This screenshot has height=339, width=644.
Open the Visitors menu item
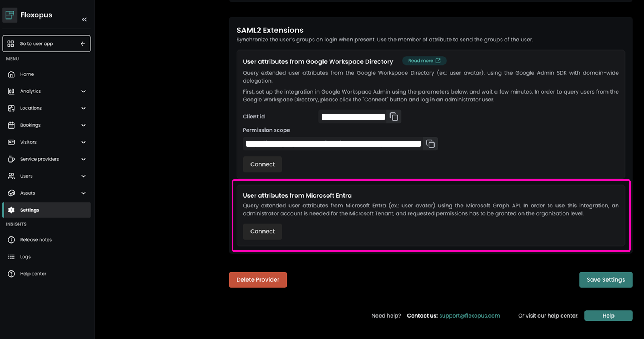28,142
